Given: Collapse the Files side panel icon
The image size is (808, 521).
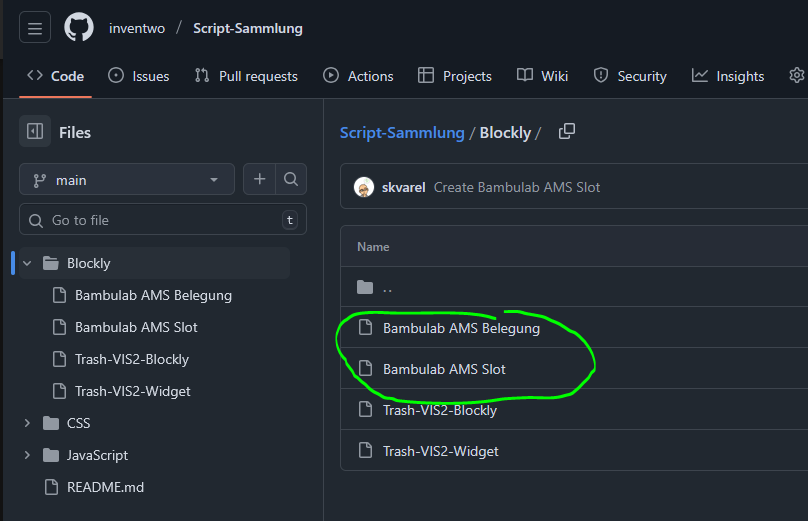Looking at the screenshot, I should point(35,131).
